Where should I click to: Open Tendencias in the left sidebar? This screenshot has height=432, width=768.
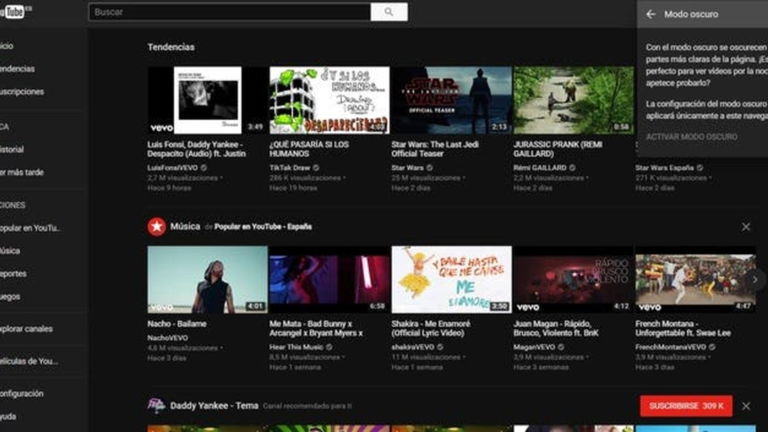pos(18,69)
